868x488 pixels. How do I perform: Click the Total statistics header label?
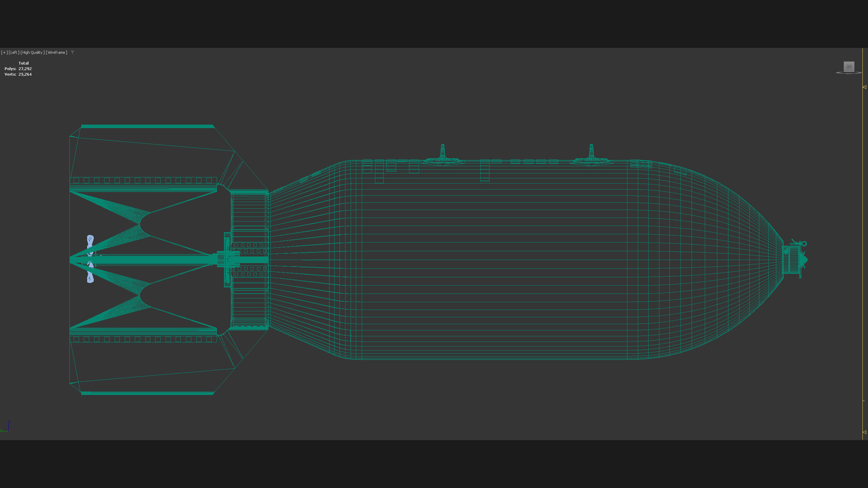coord(24,63)
